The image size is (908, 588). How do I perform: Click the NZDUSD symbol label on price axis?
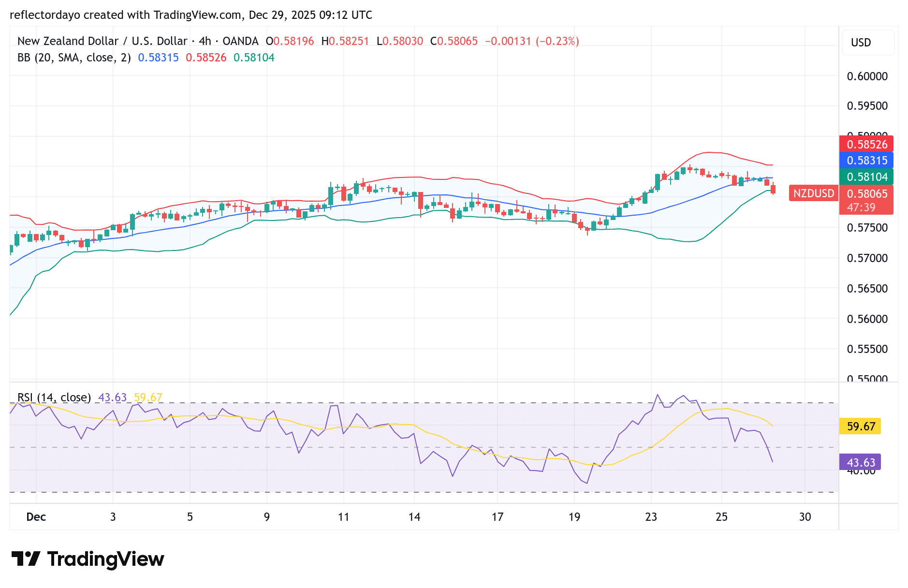click(x=813, y=193)
